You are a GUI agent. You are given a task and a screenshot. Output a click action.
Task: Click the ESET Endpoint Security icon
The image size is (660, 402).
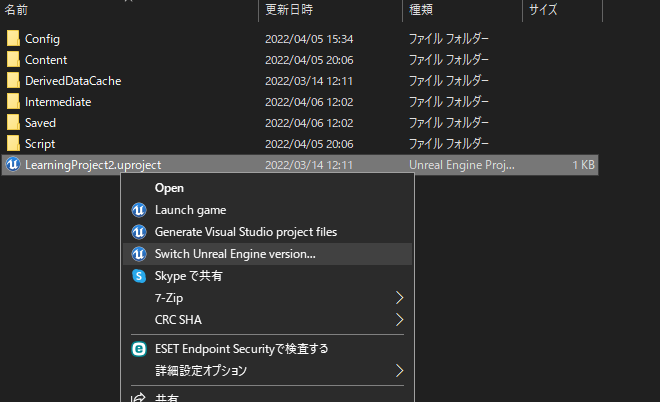pyautogui.click(x=139, y=349)
